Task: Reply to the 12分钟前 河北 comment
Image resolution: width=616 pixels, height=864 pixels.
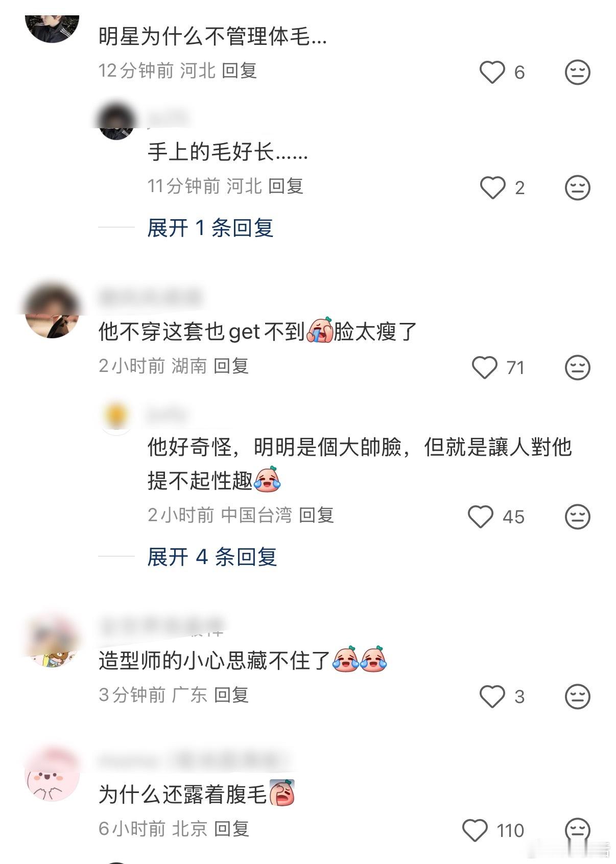Action: pyautogui.click(x=239, y=71)
